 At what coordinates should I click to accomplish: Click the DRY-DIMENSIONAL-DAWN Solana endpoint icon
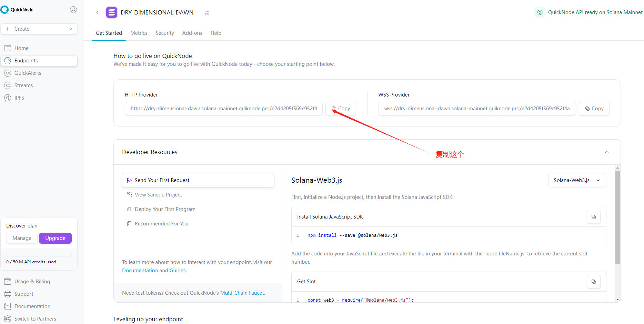[112, 12]
